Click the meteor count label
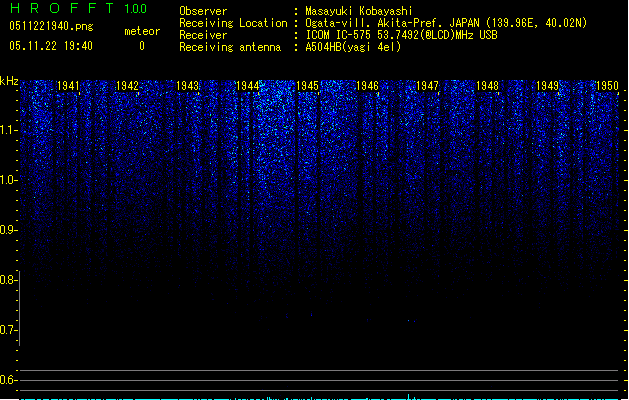629x400 pixels. point(142,31)
